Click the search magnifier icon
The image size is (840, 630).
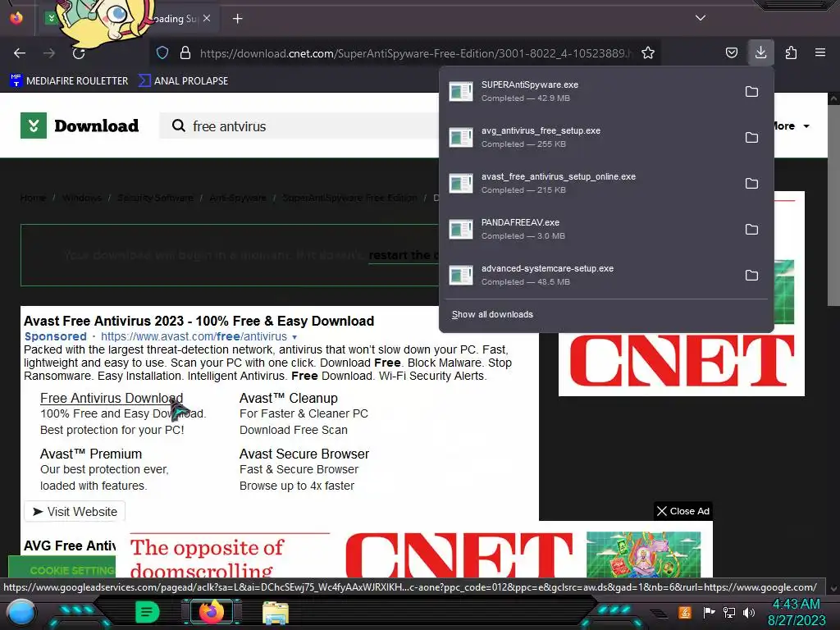tap(178, 126)
